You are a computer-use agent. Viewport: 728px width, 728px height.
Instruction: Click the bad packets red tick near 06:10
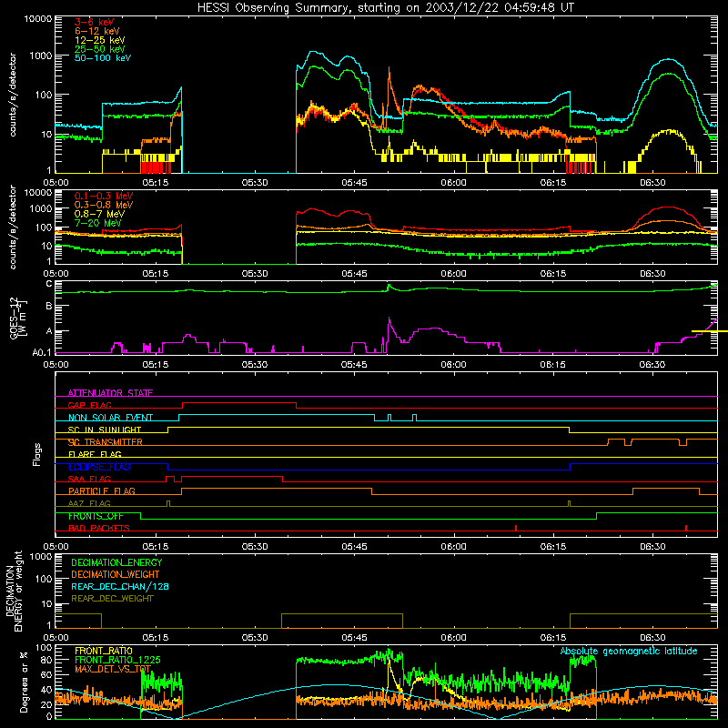(x=516, y=528)
